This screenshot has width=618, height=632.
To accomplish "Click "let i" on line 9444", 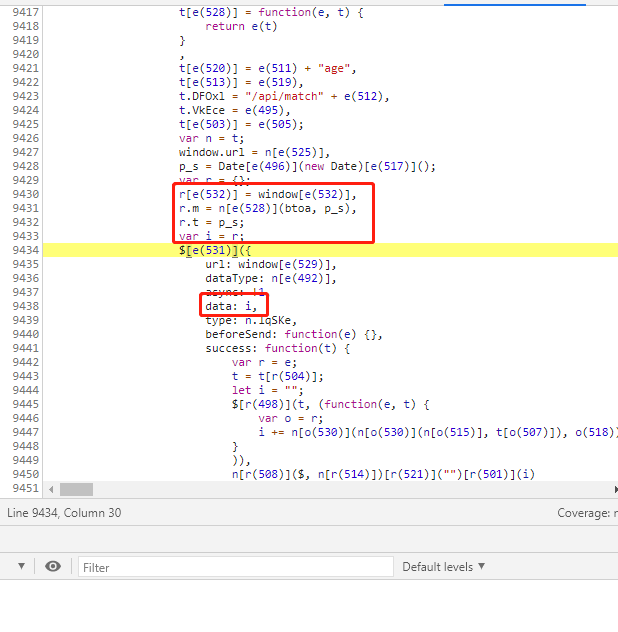I will 248,390.
